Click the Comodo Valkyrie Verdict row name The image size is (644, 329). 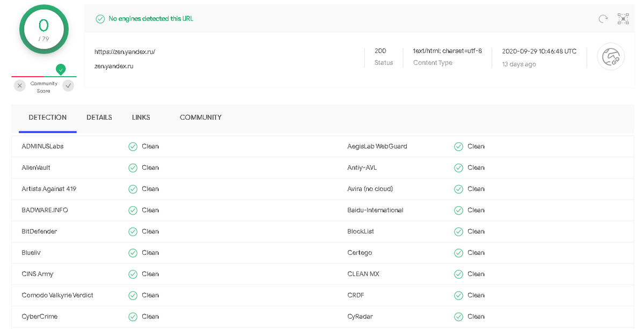click(57, 295)
